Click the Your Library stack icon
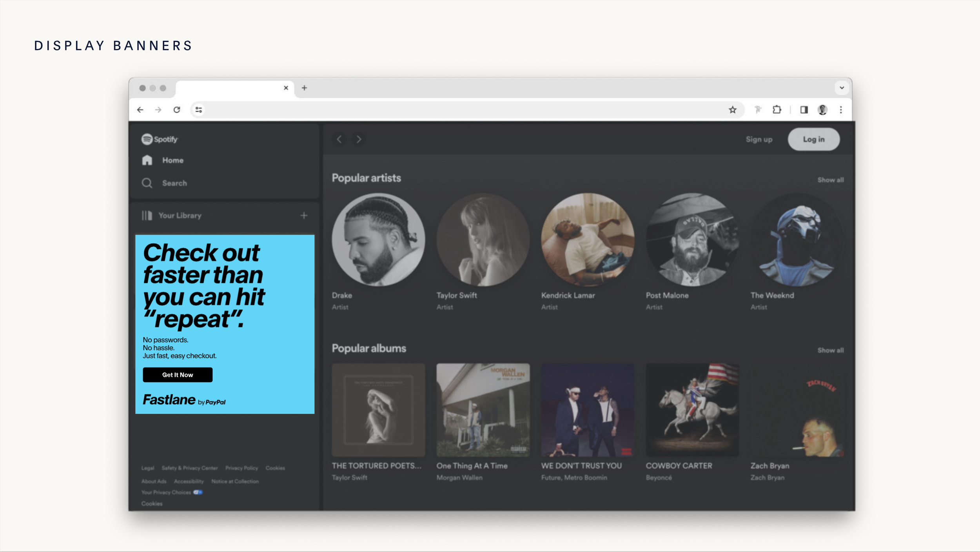This screenshot has height=552, width=980. [x=147, y=216]
